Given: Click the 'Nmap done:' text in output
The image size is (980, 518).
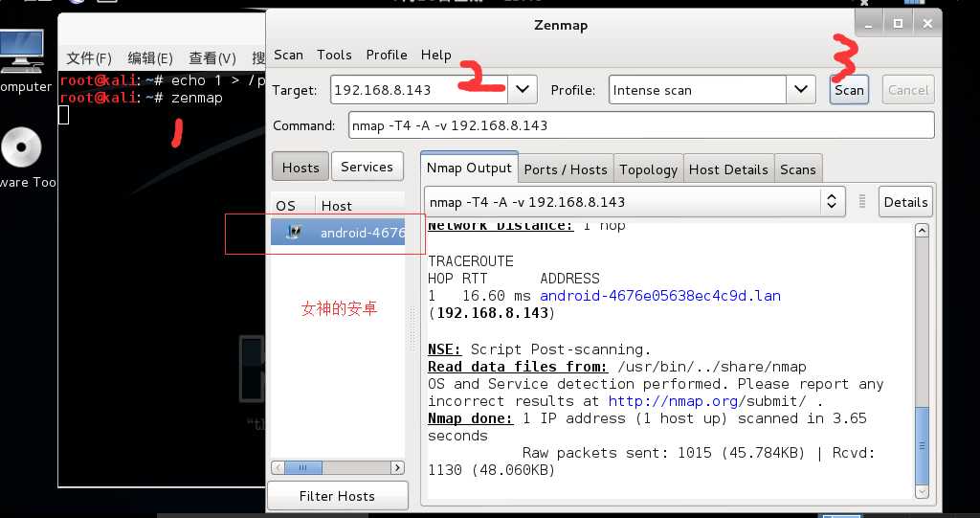Looking at the screenshot, I should point(470,417).
